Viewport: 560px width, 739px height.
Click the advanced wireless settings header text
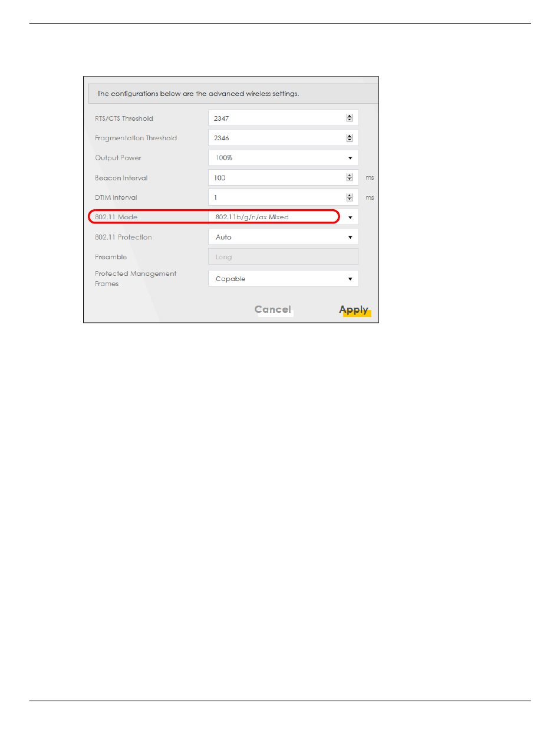click(198, 94)
